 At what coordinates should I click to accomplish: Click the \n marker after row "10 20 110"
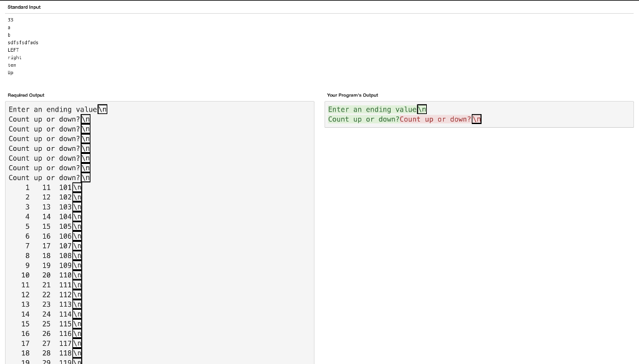coord(76,275)
